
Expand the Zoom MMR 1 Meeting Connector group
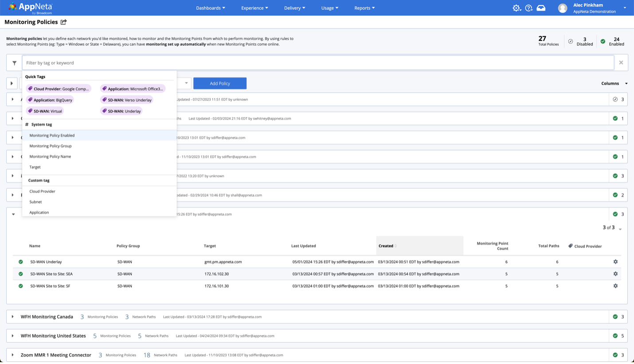tap(13, 355)
